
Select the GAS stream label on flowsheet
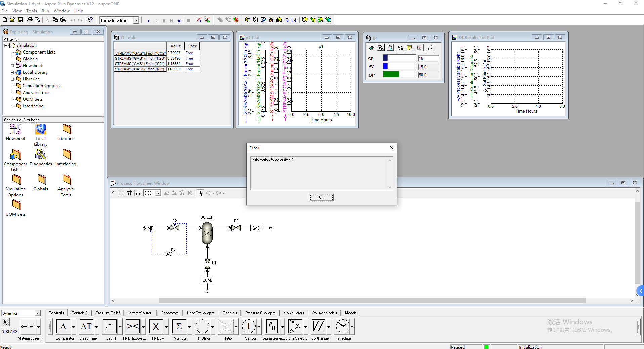[x=256, y=228]
